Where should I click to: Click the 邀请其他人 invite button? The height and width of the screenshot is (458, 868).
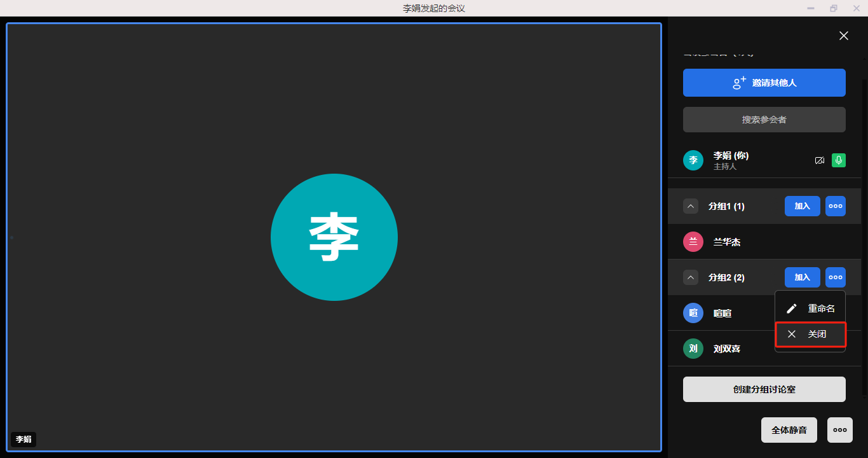[x=764, y=83]
